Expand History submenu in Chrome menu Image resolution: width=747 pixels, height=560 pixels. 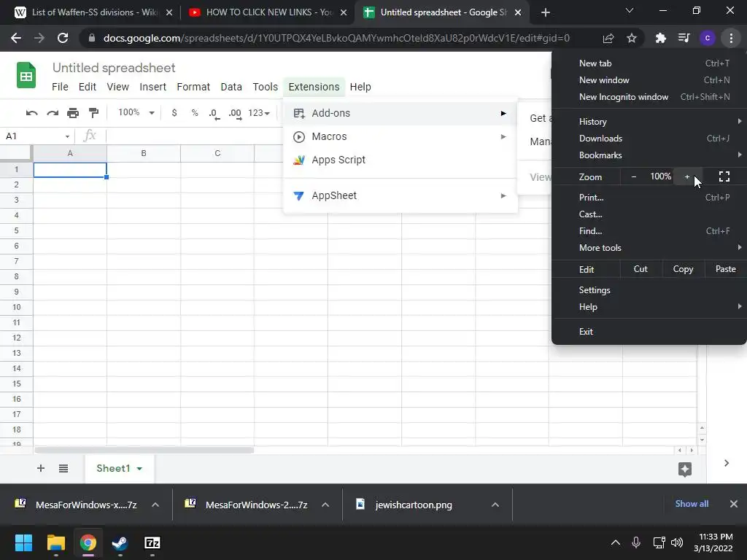(x=649, y=122)
